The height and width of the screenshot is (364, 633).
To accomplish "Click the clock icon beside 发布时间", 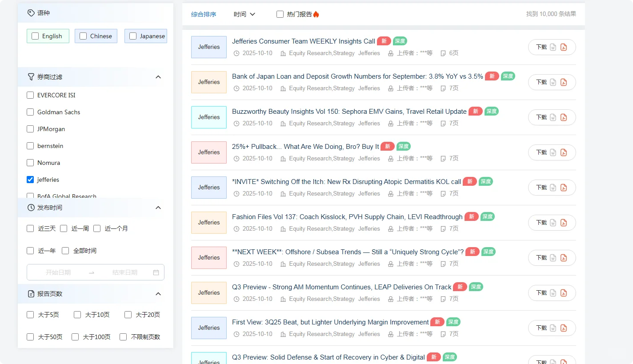I will [31, 208].
